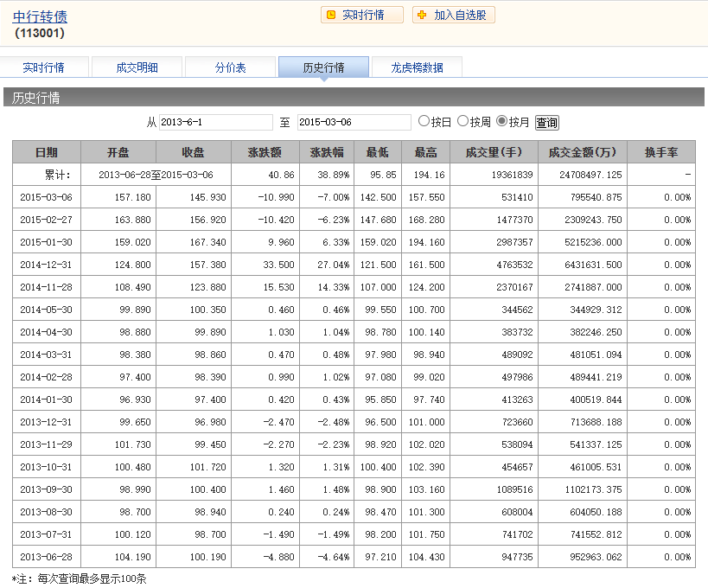
Task: Switch to the 实时行情 tab
Action: (43, 67)
